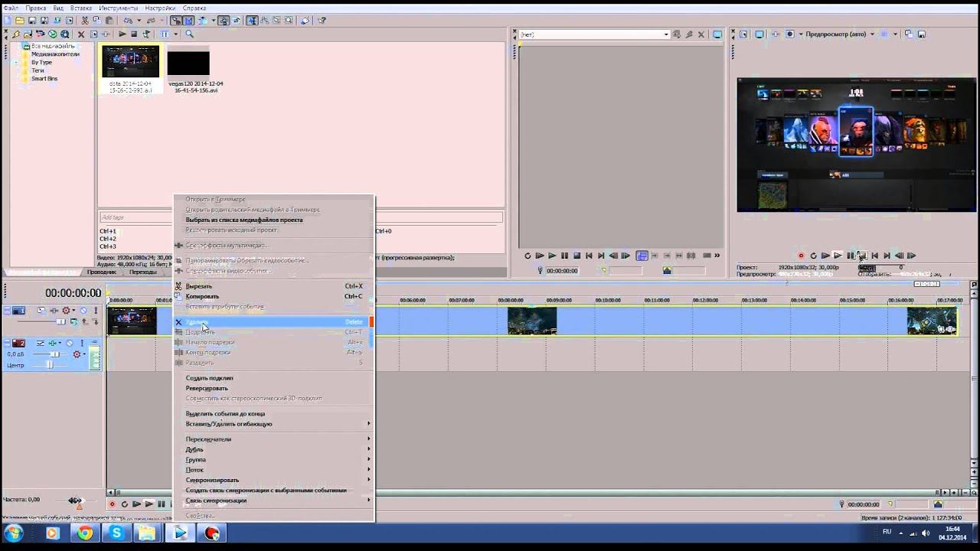Toggle solo on audio track 2

80,343
